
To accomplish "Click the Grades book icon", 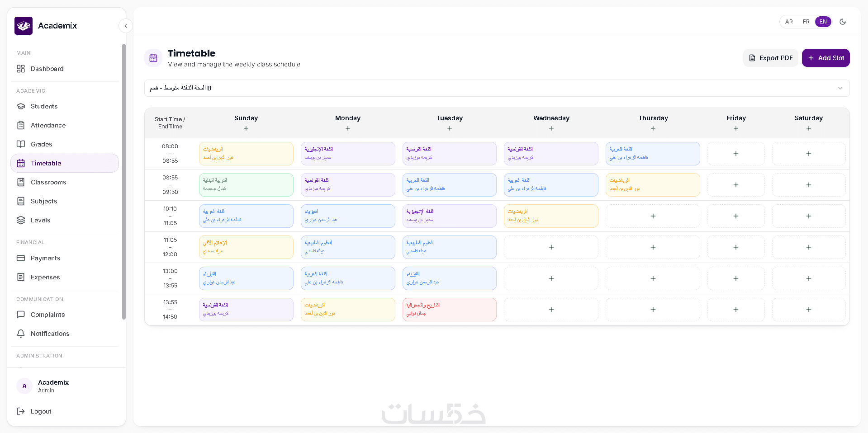I will (x=21, y=144).
